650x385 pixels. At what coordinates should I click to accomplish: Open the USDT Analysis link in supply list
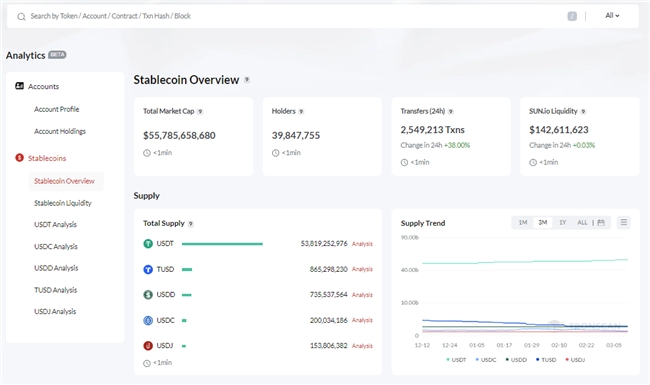click(x=362, y=244)
